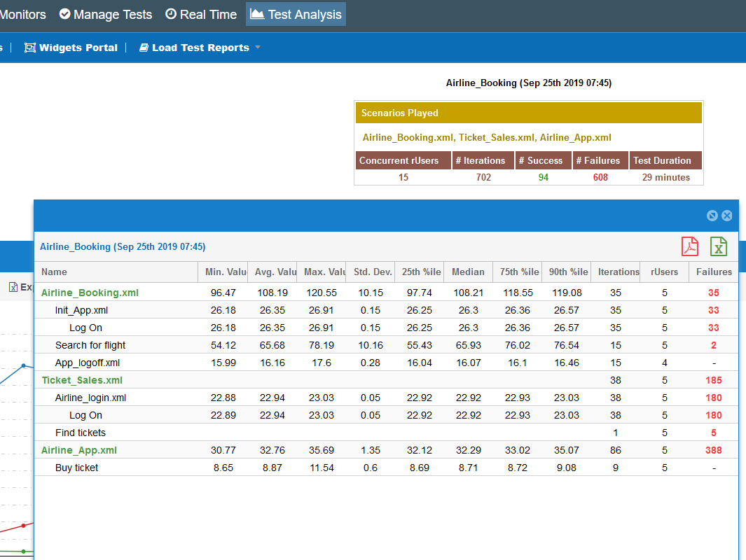This screenshot has width=746, height=560.
Task: Click failures value 35 for Airline_Booking.xml
Action: tap(713, 293)
